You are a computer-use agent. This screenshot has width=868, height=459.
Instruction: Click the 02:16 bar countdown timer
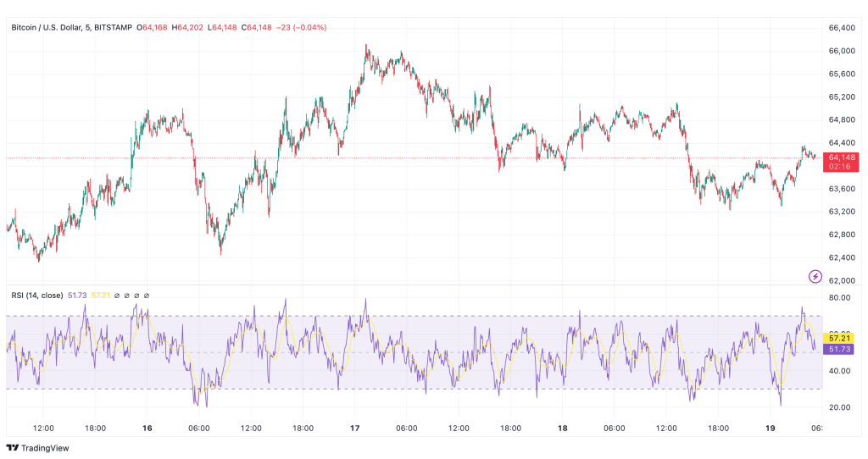click(x=839, y=167)
